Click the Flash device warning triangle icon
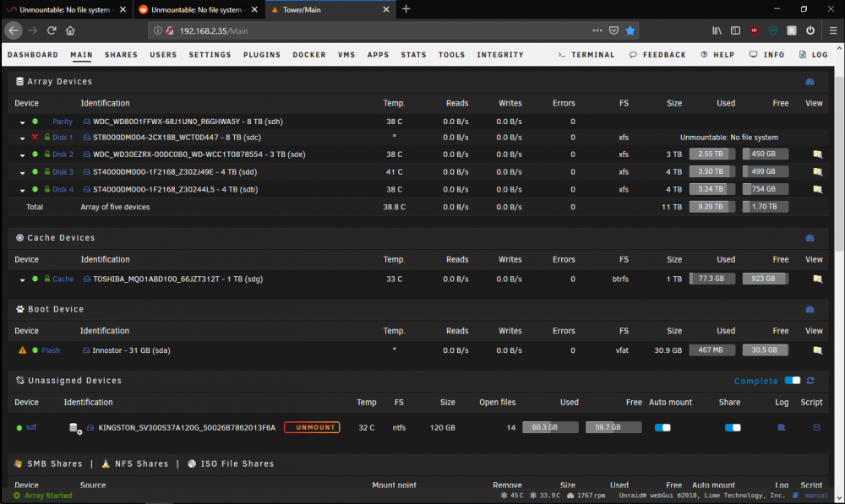Image resolution: width=845 pixels, height=504 pixels. click(x=22, y=350)
